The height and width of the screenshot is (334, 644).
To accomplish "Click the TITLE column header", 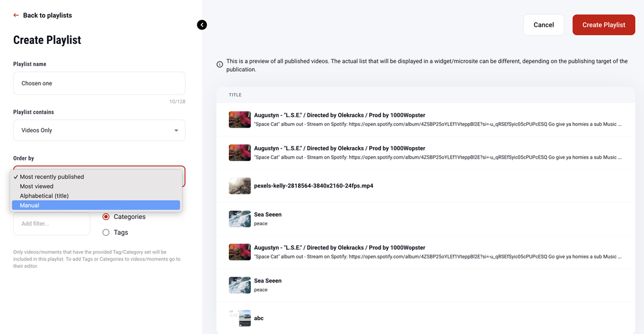I will [x=235, y=95].
